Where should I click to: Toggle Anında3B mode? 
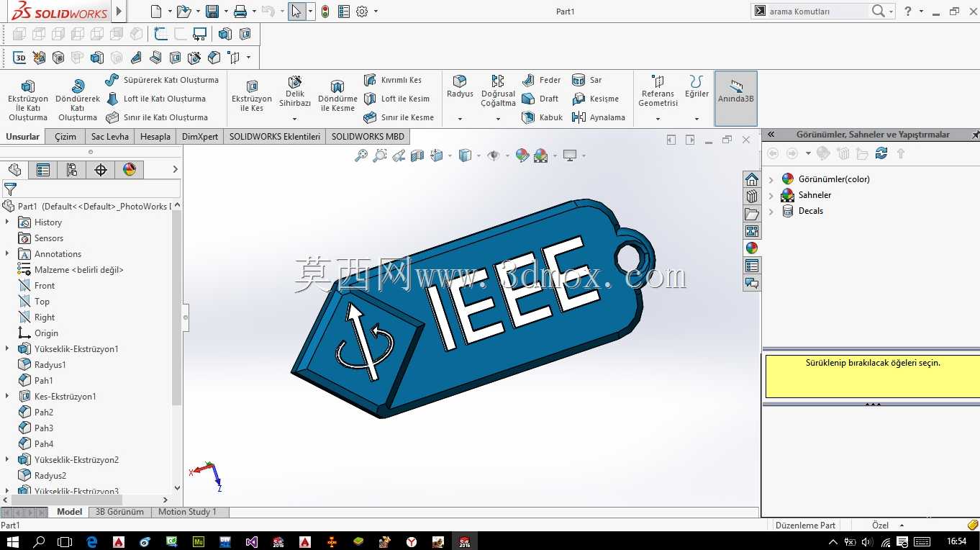[x=736, y=98]
